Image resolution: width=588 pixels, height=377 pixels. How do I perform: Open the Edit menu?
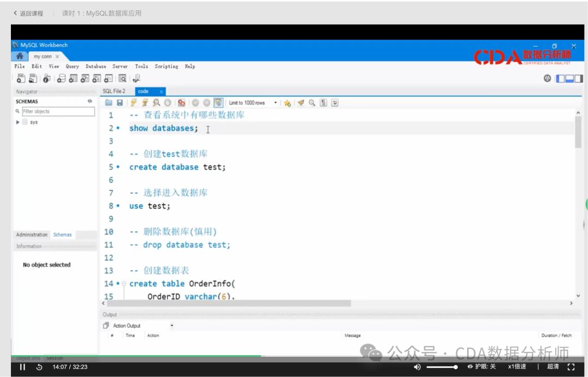click(x=36, y=66)
